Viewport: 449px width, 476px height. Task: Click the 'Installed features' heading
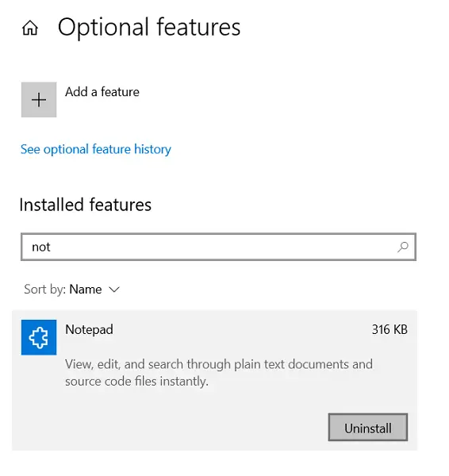pyautogui.click(x=86, y=205)
